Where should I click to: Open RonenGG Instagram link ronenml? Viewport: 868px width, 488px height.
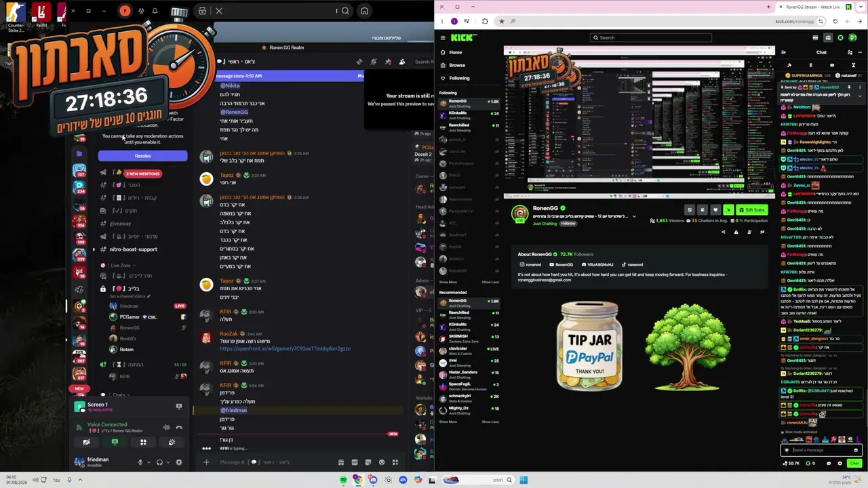click(x=530, y=265)
